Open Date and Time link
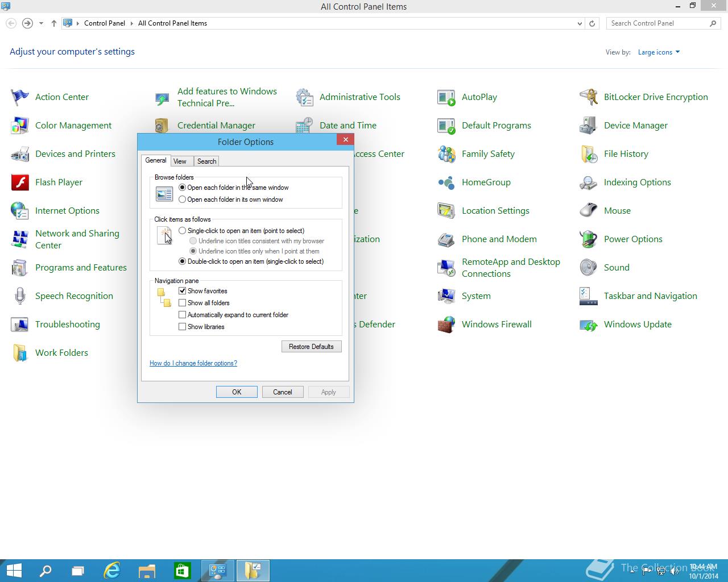This screenshot has height=582, width=728. pos(348,126)
